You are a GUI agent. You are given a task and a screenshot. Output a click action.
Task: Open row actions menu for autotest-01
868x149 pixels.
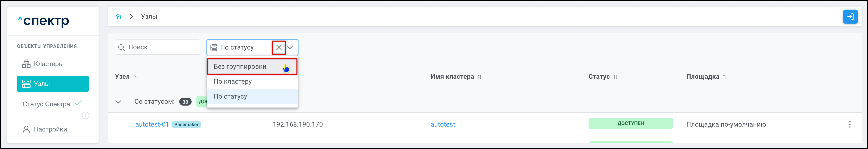(x=849, y=124)
